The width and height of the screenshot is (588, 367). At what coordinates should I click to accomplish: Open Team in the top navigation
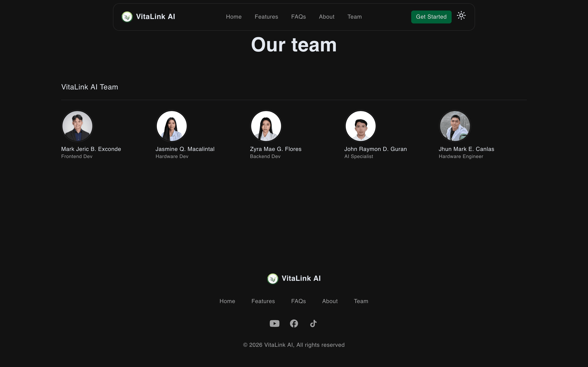click(354, 17)
